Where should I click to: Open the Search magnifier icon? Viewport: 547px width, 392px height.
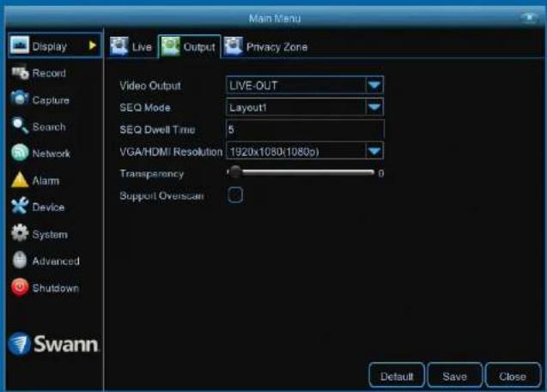[x=20, y=125]
